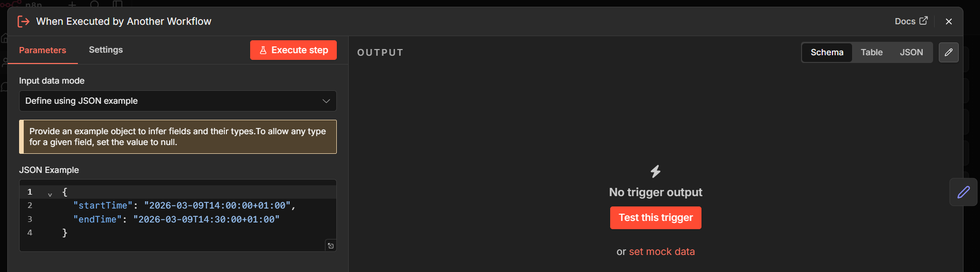This screenshot has width=980, height=272.
Task: Click the workflow trigger node icon
Action: [23, 21]
